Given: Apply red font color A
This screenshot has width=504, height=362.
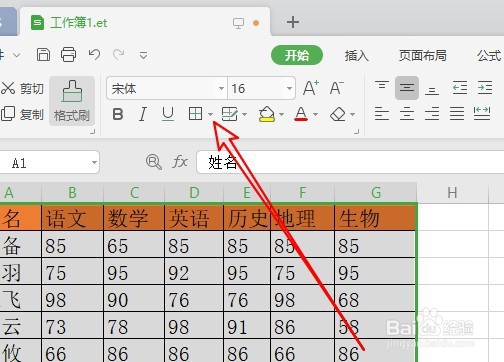Looking at the screenshot, I should (x=301, y=114).
